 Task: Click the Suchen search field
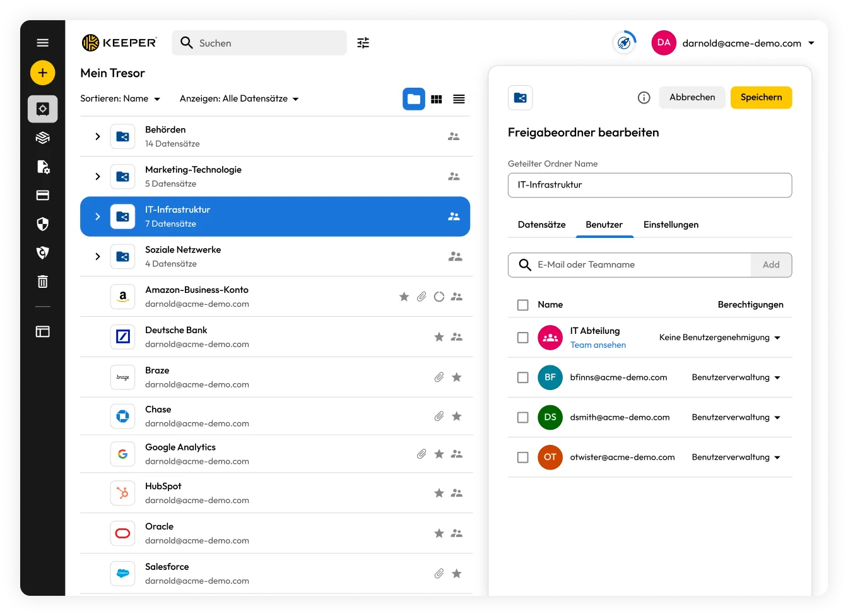pyautogui.click(x=259, y=43)
